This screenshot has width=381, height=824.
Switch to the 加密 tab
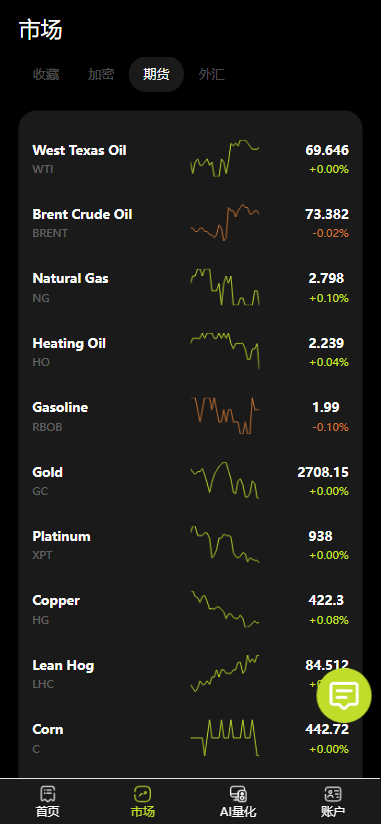[x=101, y=75]
